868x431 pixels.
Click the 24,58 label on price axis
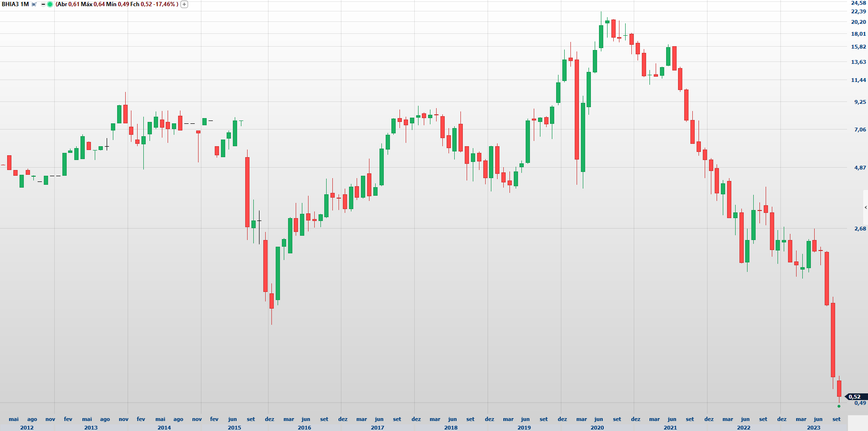click(858, 3)
